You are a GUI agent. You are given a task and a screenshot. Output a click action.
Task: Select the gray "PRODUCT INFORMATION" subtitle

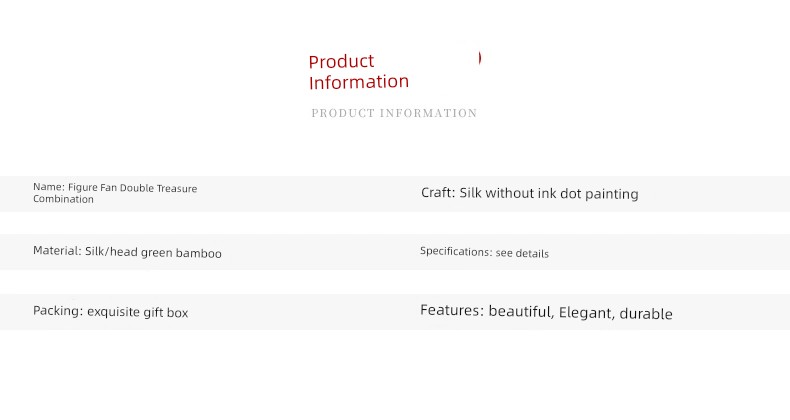[394, 113]
